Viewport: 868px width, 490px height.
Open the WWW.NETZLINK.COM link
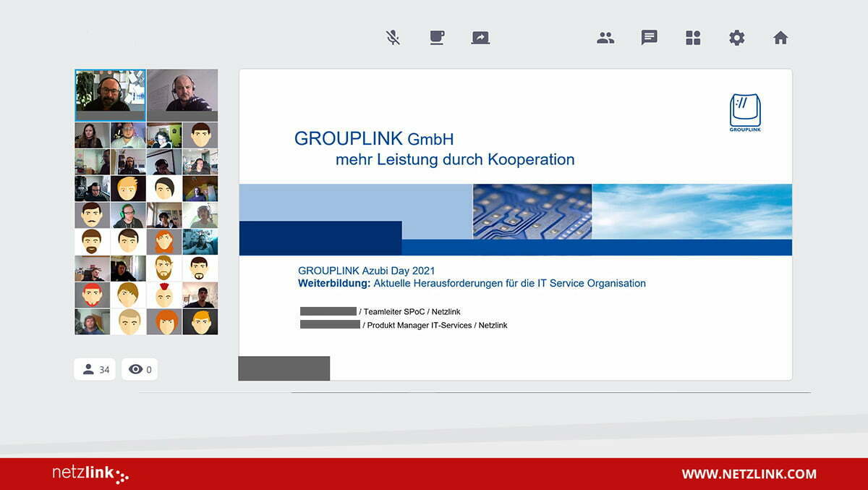click(749, 475)
